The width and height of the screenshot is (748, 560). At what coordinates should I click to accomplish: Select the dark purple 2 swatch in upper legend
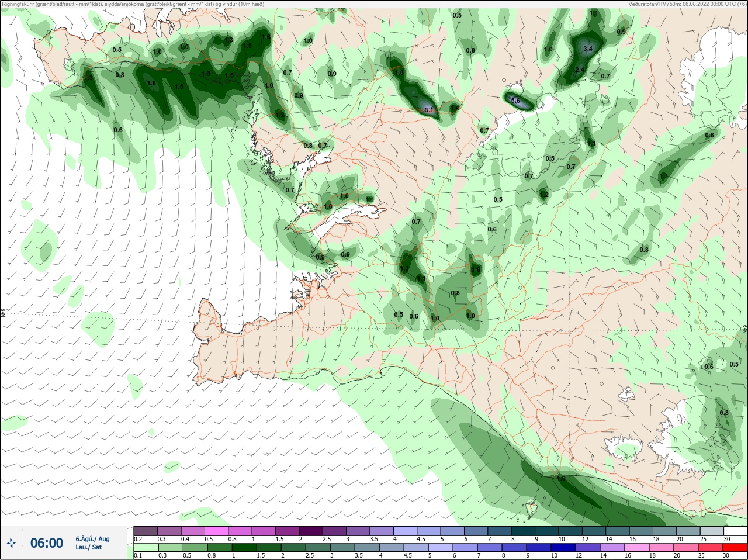[x=311, y=531]
